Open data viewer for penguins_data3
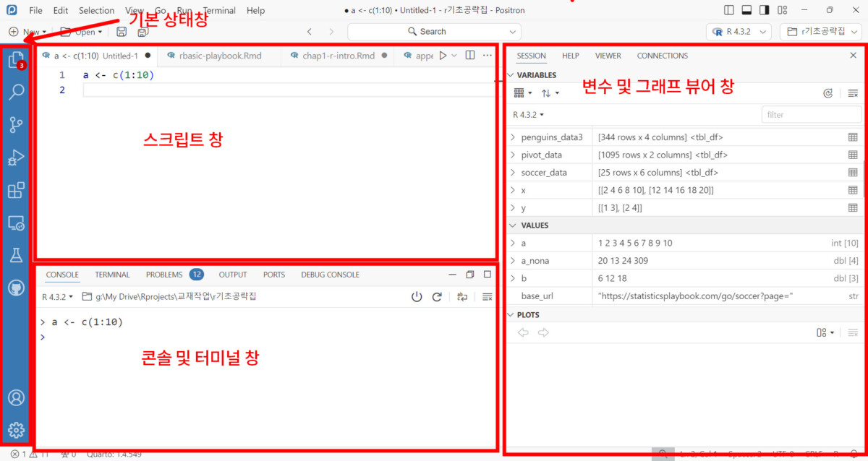This screenshot has width=868, height=461. point(853,137)
